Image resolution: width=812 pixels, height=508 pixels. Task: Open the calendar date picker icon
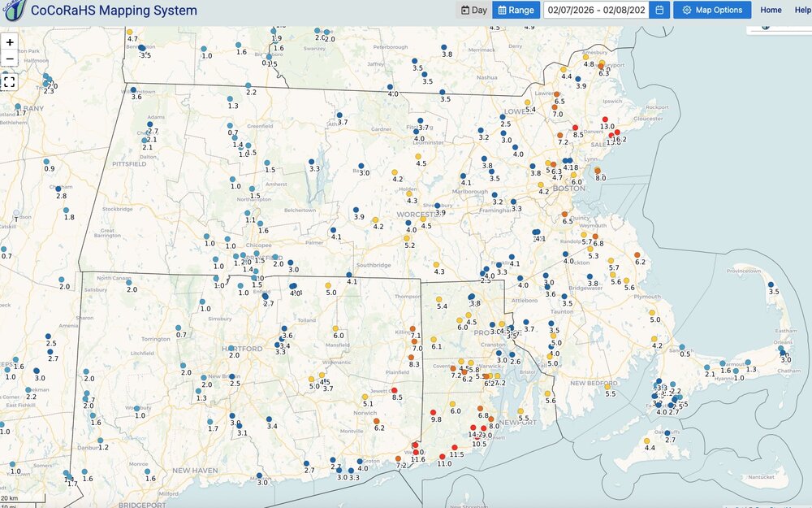click(659, 10)
